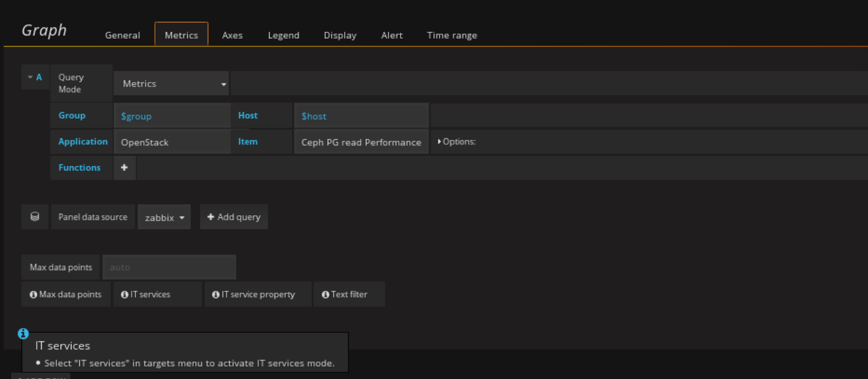Viewport: 868px width, 379px height.
Task: Switch to the General tab
Action: pyautogui.click(x=122, y=35)
